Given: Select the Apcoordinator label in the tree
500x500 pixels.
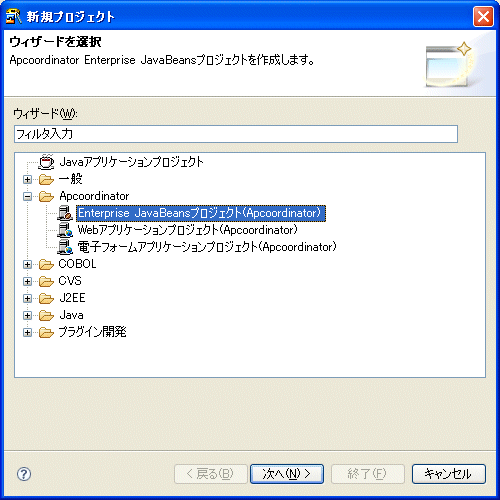Looking at the screenshot, I should point(94,196).
